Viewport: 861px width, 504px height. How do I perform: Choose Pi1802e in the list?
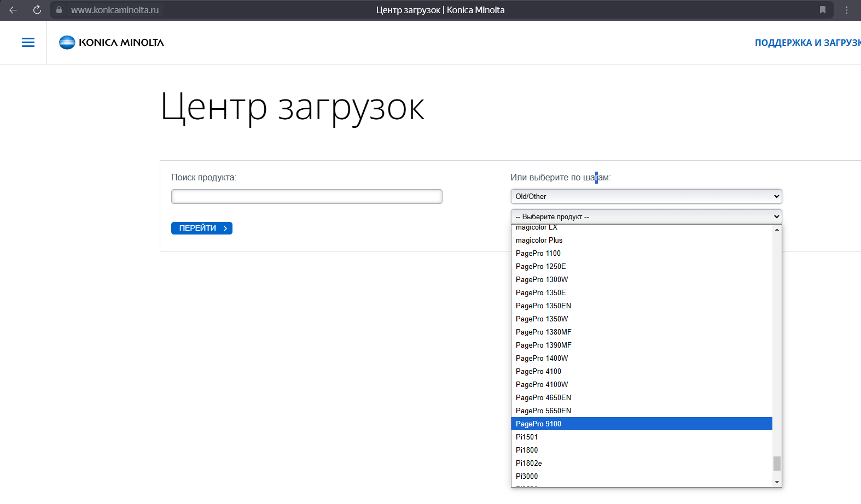click(x=642, y=463)
